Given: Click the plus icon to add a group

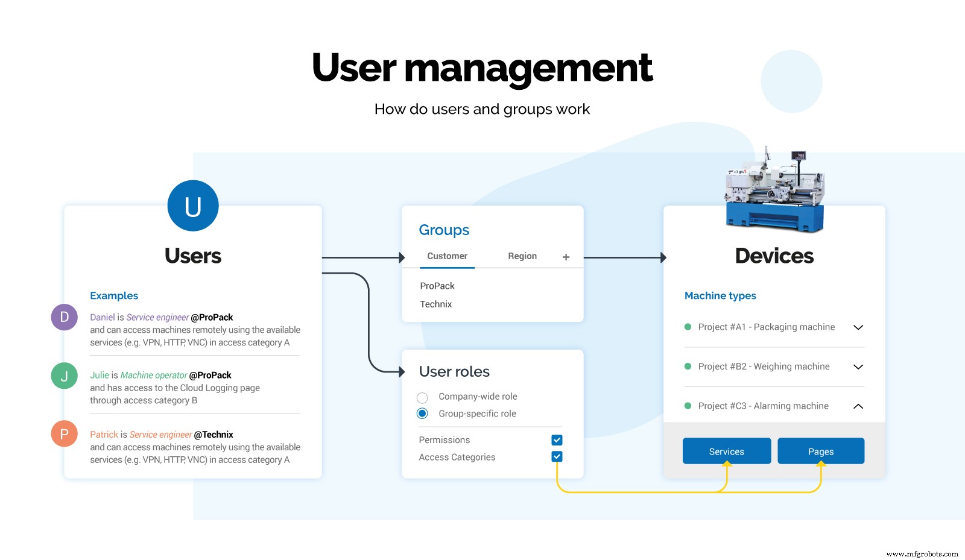Looking at the screenshot, I should click(566, 256).
